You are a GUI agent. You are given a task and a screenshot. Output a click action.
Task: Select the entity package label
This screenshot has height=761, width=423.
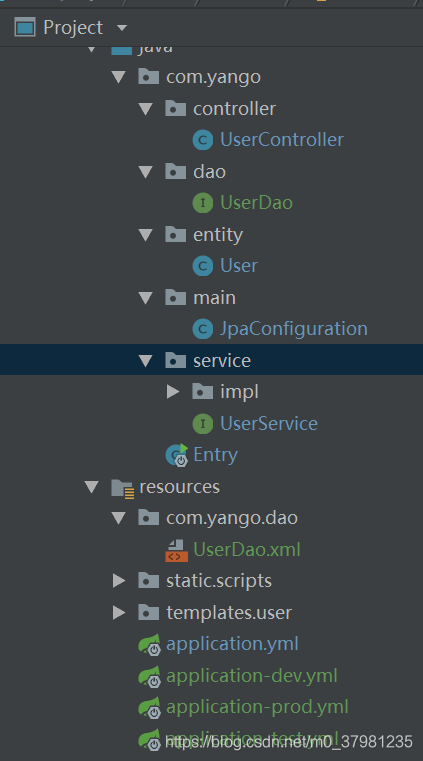click(x=218, y=235)
